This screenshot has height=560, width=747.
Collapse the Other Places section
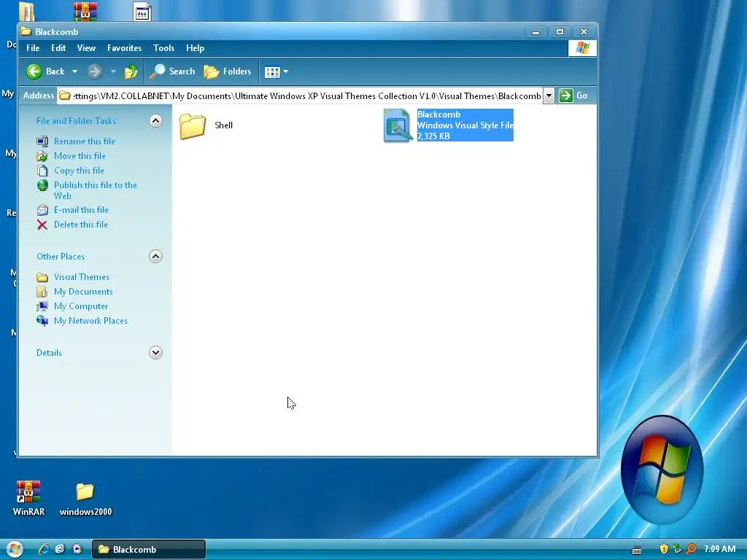pyautogui.click(x=155, y=257)
